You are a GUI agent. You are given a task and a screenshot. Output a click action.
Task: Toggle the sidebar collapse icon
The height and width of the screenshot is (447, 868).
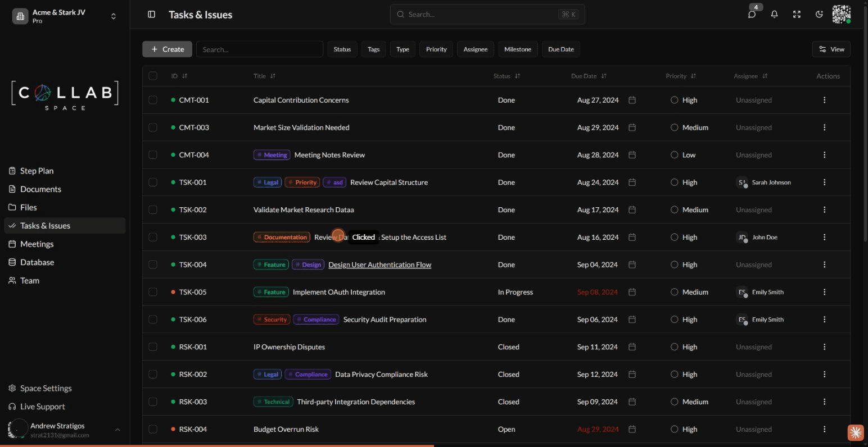[x=151, y=15]
